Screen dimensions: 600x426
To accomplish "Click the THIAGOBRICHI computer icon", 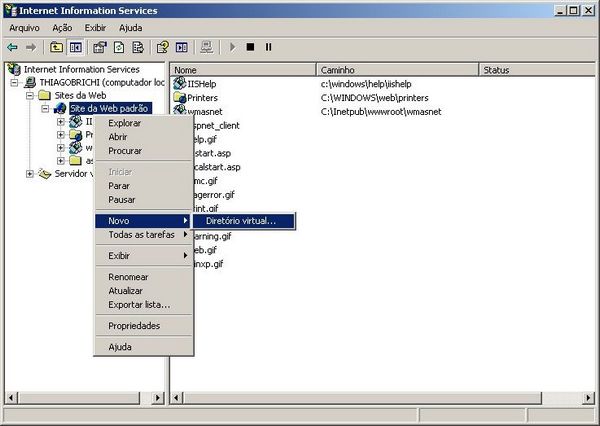I will [30, 82].
